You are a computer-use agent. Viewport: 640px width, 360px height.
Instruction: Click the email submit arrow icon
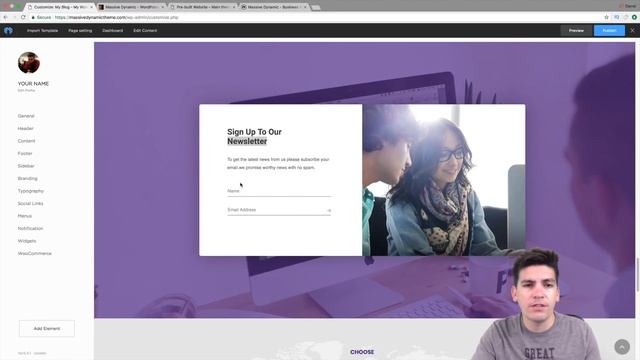pyautogui.click(x=329, y=211)
